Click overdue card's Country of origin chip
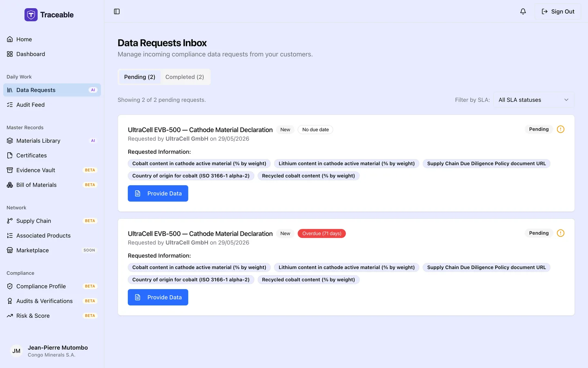This screenshot has width=588, height=368. tap(191, 280)
